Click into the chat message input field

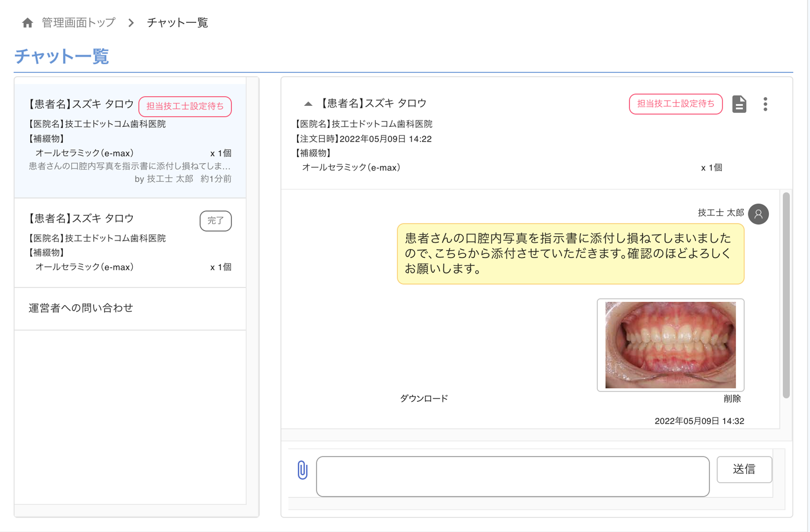(x=512, y=476)
